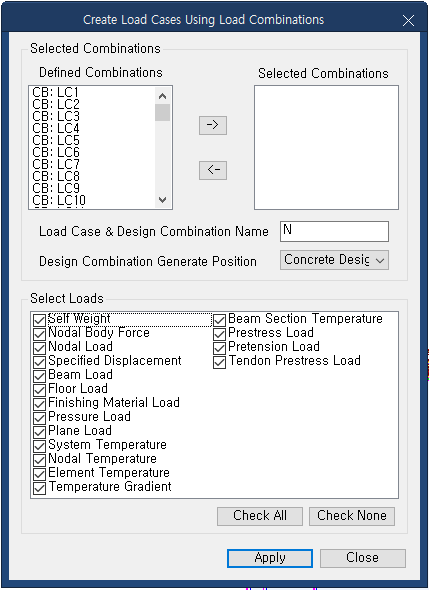Click the Check None button
This screenshot has height=590, width=429.
click(x=351, y=516)
